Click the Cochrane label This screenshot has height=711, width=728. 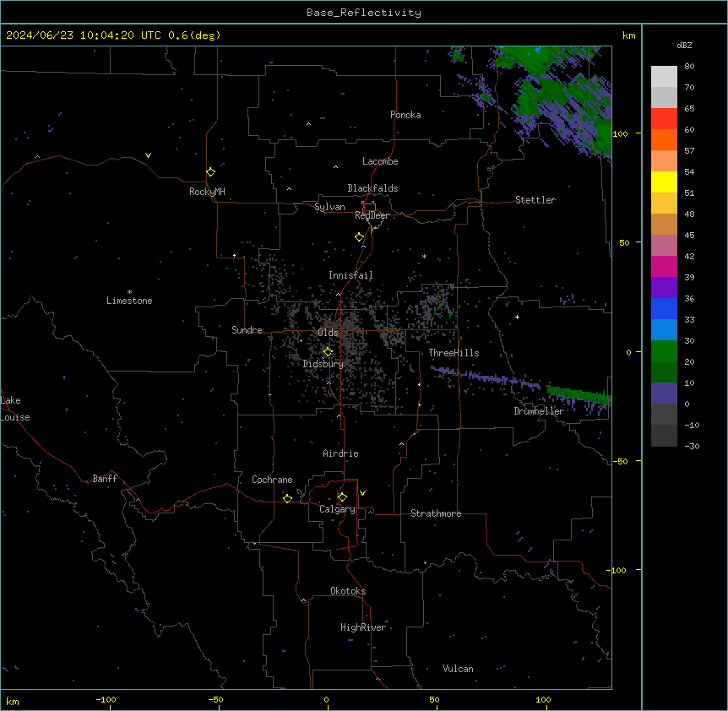pos(272,480)
